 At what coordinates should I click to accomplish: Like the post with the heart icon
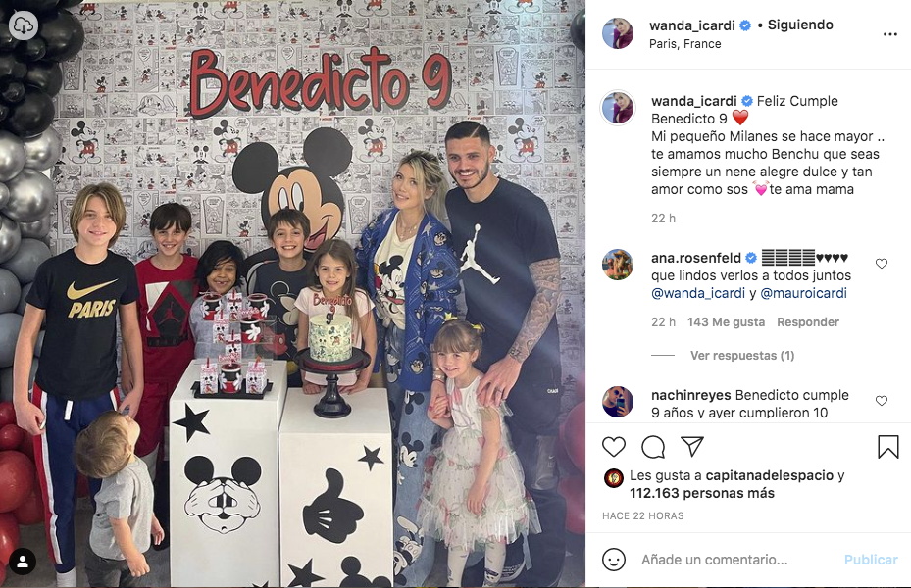tap(614, 447)
